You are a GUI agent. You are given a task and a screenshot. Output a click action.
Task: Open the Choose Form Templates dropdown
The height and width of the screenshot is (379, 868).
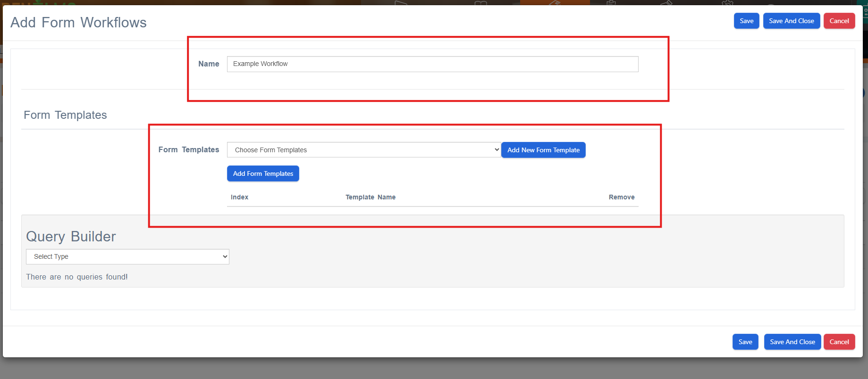tap(364, 150)
